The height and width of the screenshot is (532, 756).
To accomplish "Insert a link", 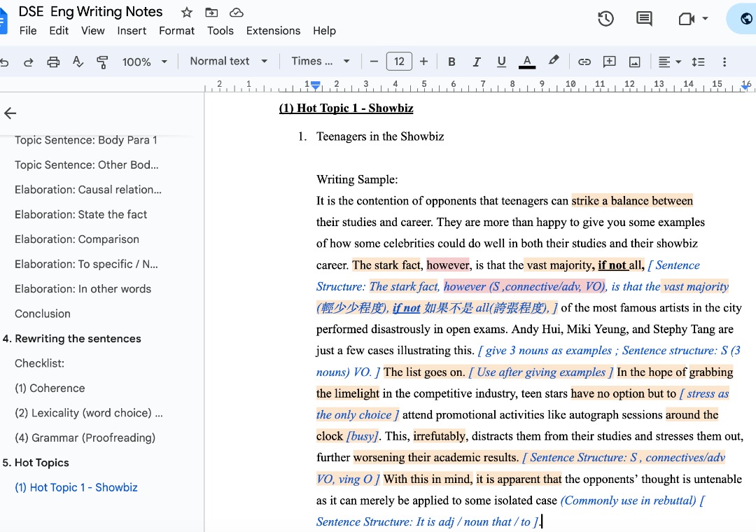I will [x=584, y=62].
